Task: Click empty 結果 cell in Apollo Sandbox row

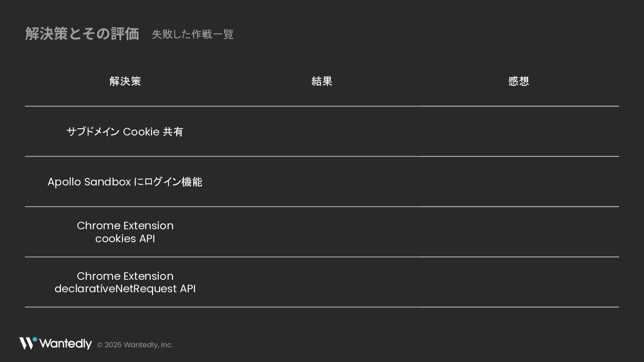Action: [322, 181]
